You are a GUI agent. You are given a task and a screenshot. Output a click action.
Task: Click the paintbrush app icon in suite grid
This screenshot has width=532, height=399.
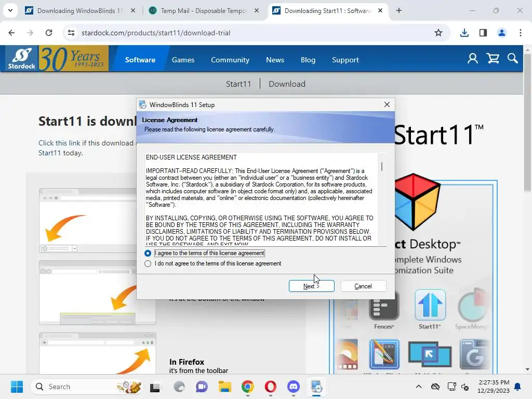(x=384, y=354)
